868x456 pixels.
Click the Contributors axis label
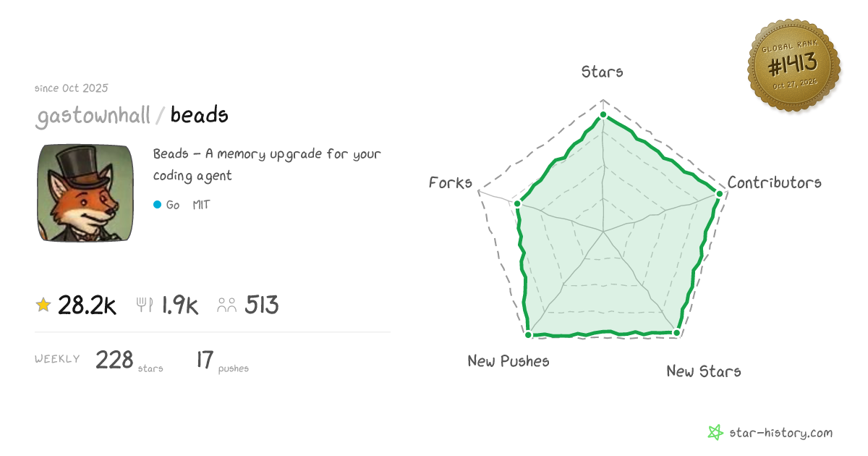point(775,182)
